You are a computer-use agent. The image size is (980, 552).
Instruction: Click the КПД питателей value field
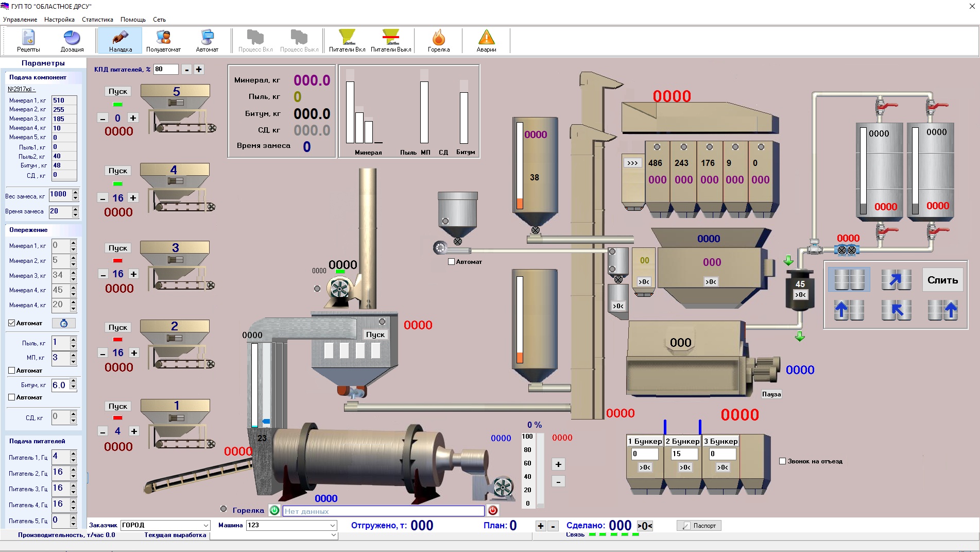(x=166, y=69)
